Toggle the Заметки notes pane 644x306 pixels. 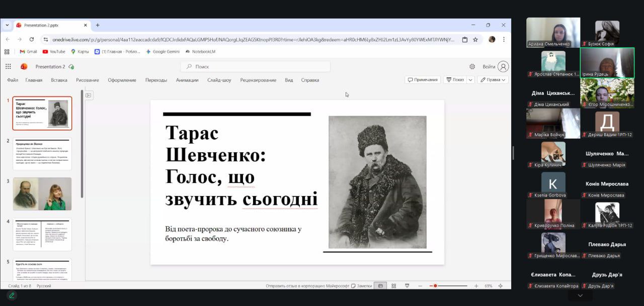click(361, 286)
